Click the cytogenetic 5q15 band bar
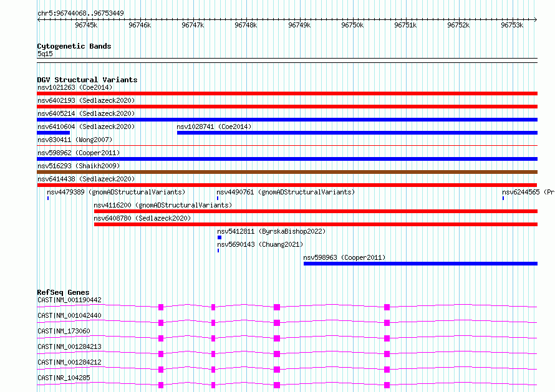 pyautogui.click(x=287, y=60)
